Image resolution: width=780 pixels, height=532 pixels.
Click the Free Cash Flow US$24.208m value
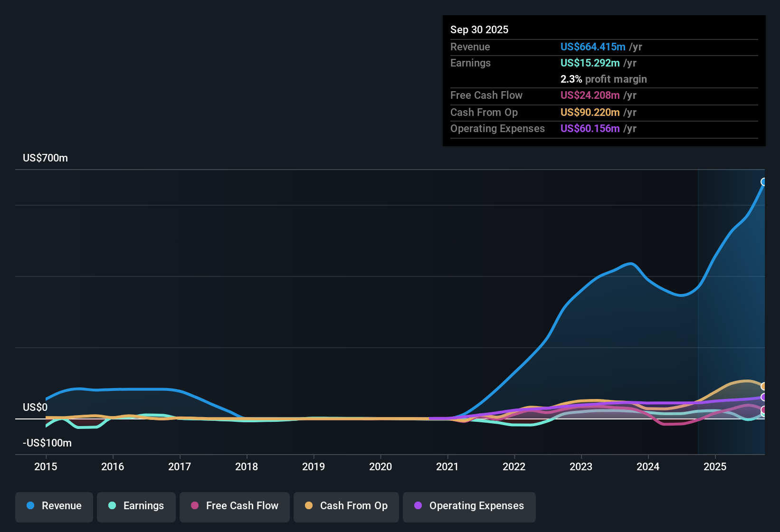coord(590,95)
